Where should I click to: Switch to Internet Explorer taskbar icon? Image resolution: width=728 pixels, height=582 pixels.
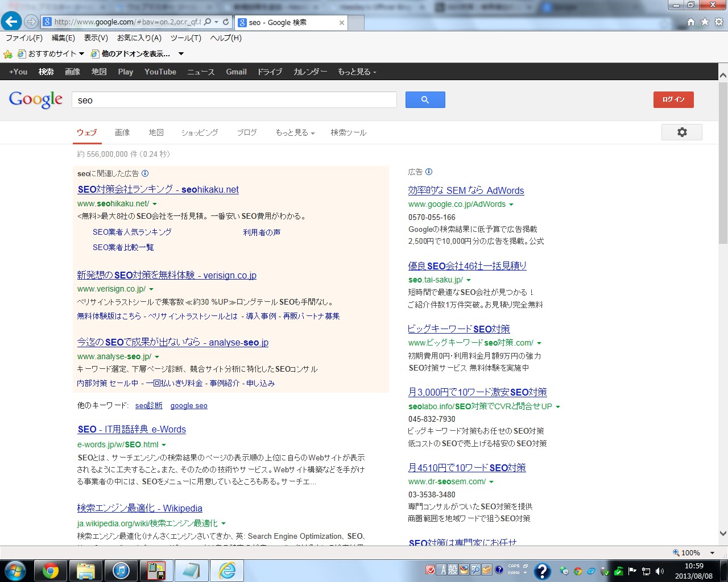pyautogui.click(x=227, y=571)
